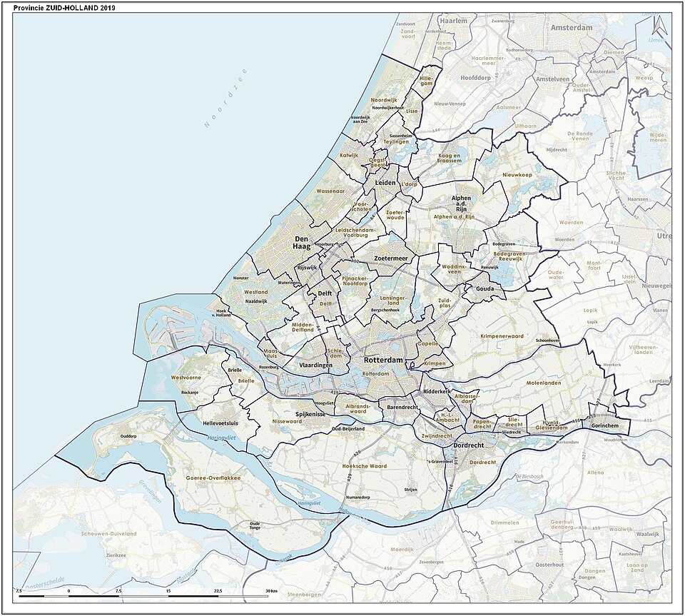Click the 'Lisse' label

(412, 111)
